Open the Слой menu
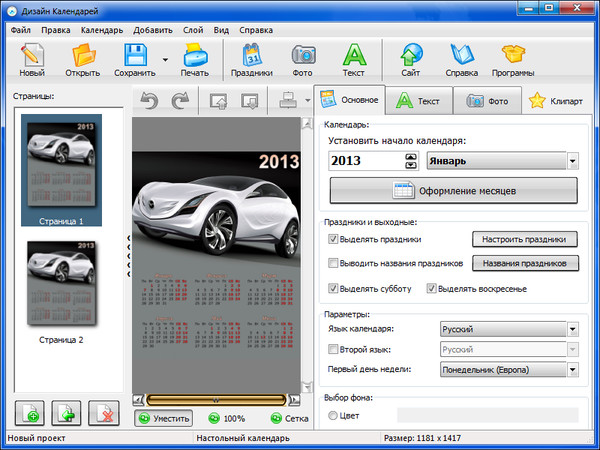The height and width of the screenshot is (450, 600). (x=193, y=30)
